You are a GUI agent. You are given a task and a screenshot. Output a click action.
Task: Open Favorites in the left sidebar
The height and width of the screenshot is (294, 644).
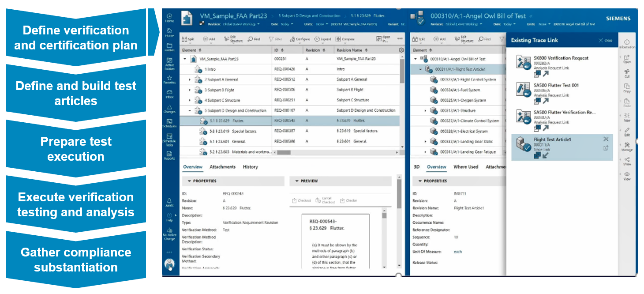click(170, 79)
